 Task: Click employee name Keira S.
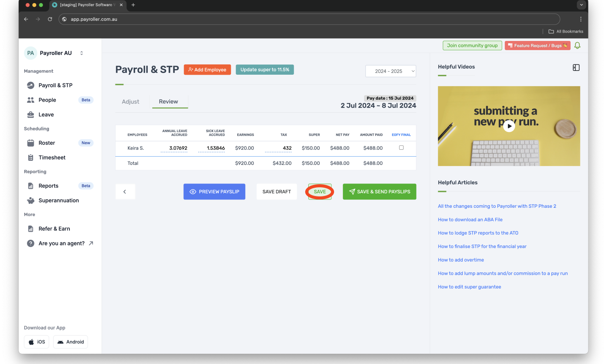[136, 148]
